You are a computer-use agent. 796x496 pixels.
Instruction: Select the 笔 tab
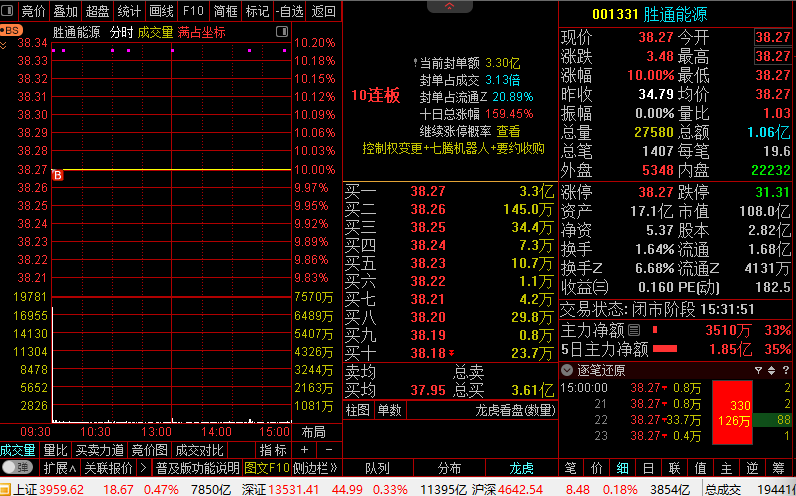pos(571,468)
